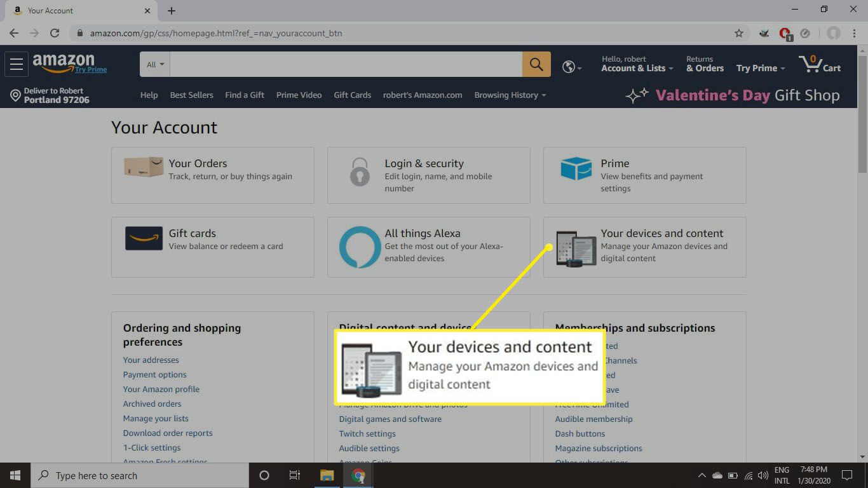This screenshot has height=488, width=868.
Task: Click the Deliver to Robert location link
Action: click(x=50, y=95)
